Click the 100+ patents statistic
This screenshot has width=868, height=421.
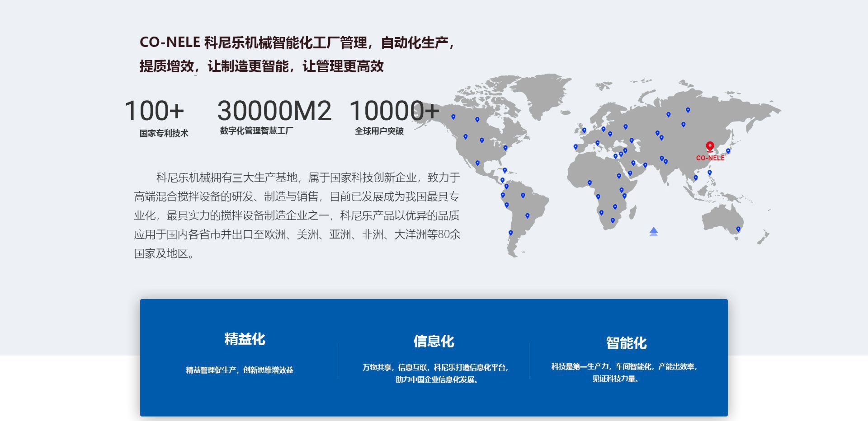click(x=155, y=111)
